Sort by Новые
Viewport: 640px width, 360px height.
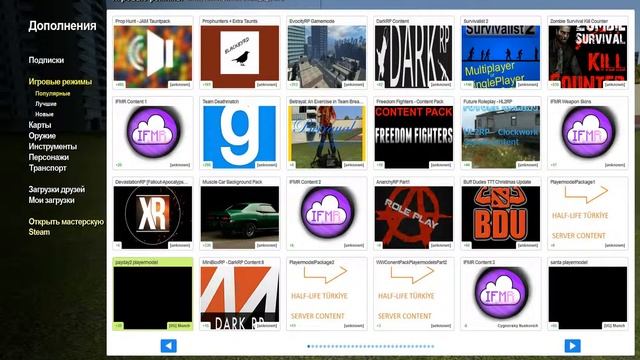[x=44, y=114]
